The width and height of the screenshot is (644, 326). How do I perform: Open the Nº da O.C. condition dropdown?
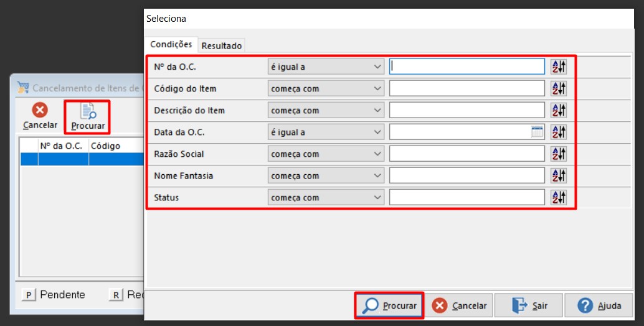pos(326,67)
